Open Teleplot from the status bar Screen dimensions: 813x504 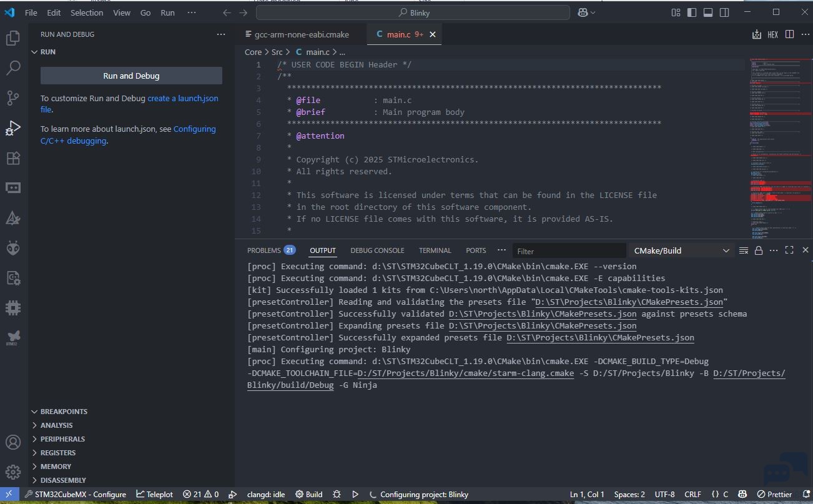(154, 494)
